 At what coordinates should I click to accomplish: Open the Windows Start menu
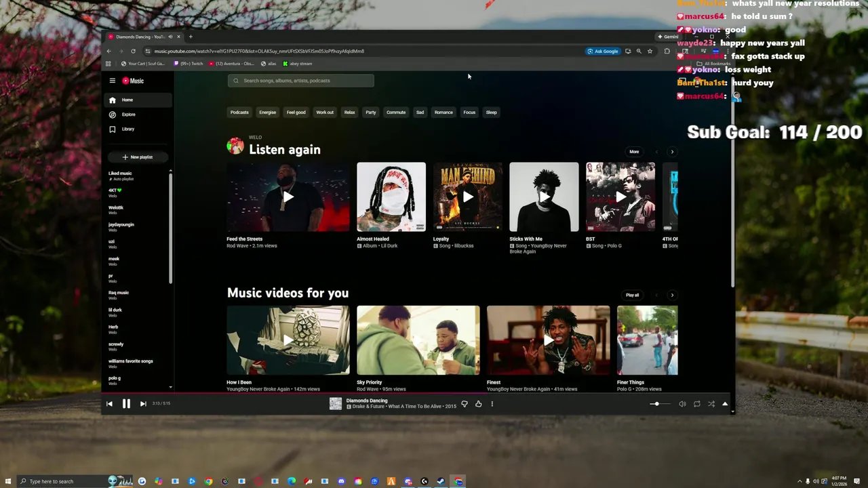(7, 481)
